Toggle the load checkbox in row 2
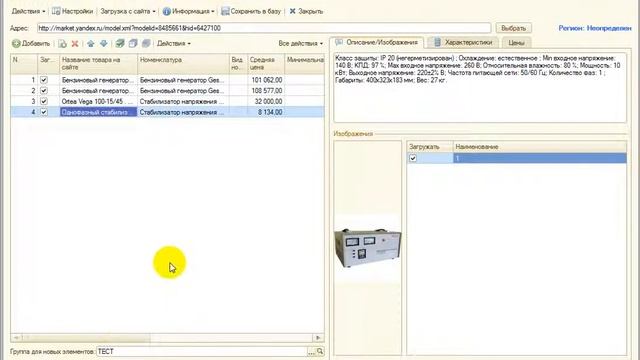Screen dimensions: 640x360 [x=44, y=91]
